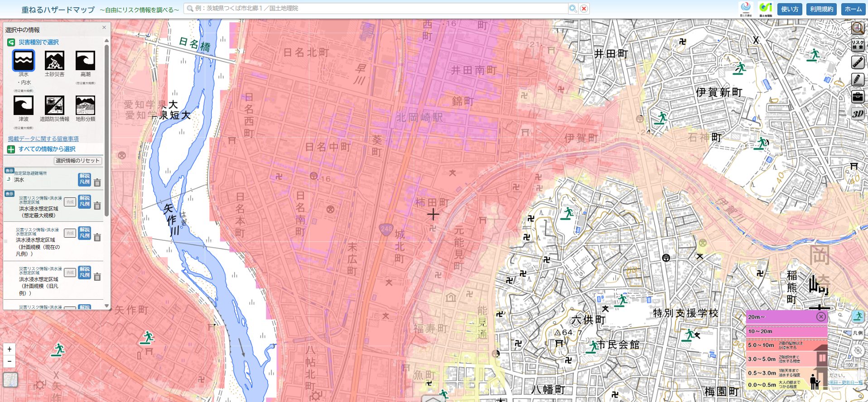This screenshot has height=402, width=868.
Task: Toggle 合成 for 計画規模(現在の凡例) layer
Action: point(70,233)
